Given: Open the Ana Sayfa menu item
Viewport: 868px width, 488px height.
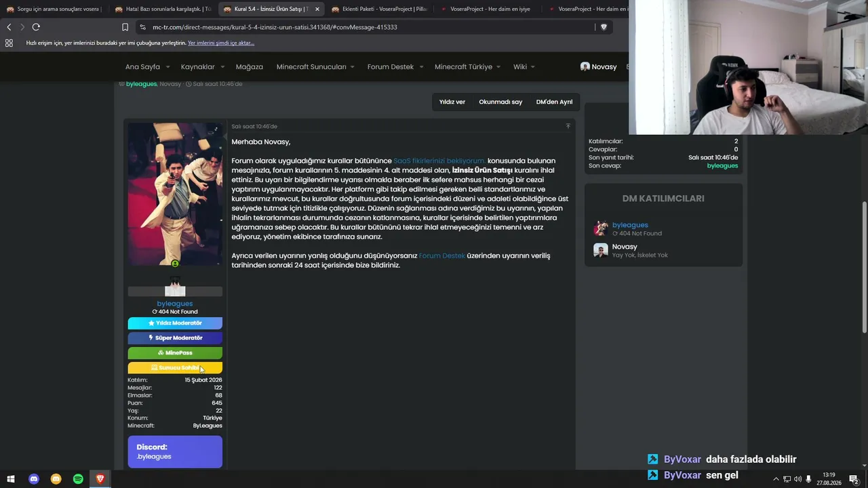Looking at the screenshot, I should click(x=142, y=67).
